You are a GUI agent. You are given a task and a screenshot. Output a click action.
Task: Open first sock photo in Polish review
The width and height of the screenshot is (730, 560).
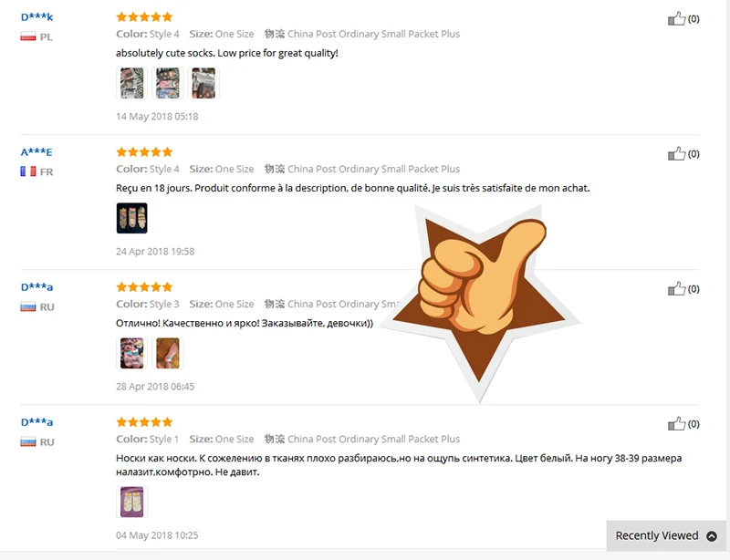click(x=131, y=83)
